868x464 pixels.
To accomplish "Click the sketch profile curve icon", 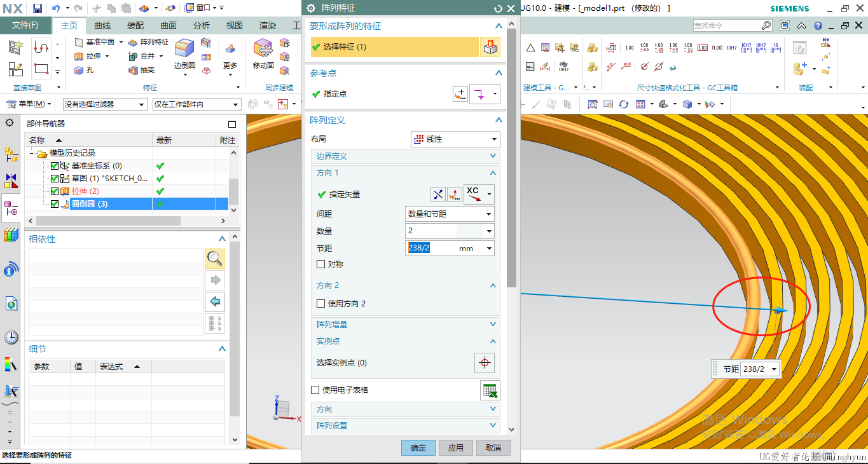I will [41, 48].
